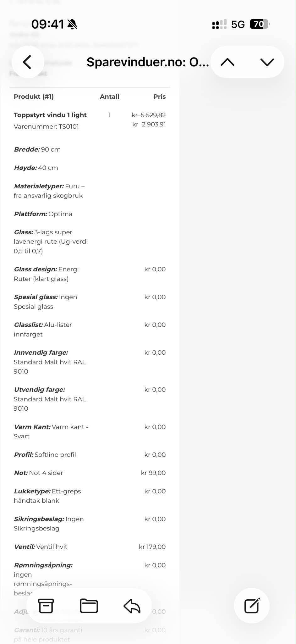Tap the Glass 3-lags super lavenergi description
The height and width of the screenshot is (644, 296).
51,241
